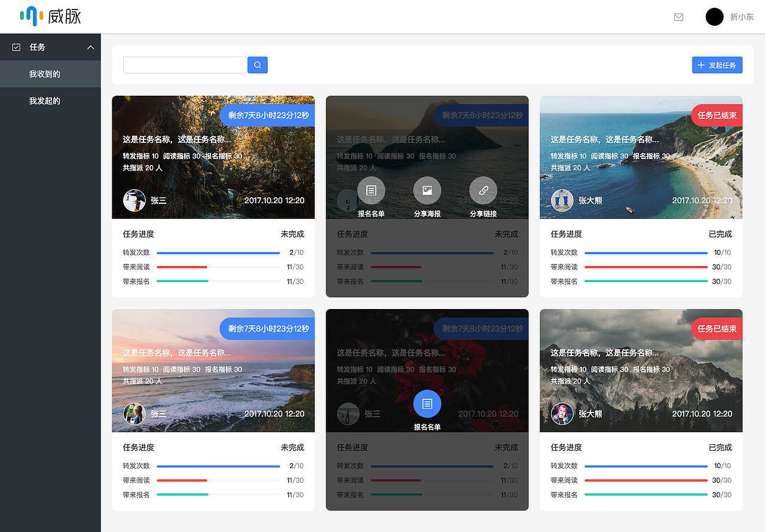Screen dimensions: 765x532
Task: Click 带来阅读 progress bar under beach card
Action: (646, 267)
